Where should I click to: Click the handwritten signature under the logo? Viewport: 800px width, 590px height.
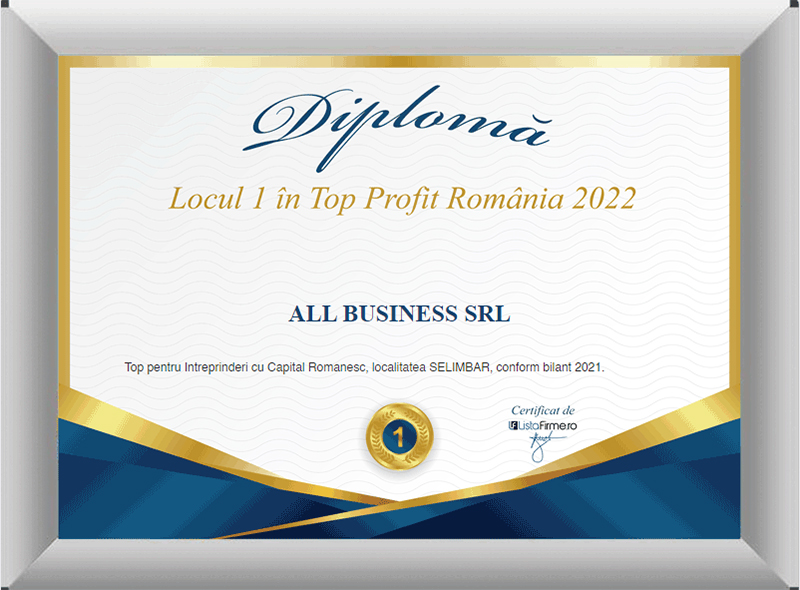(541, 446)
